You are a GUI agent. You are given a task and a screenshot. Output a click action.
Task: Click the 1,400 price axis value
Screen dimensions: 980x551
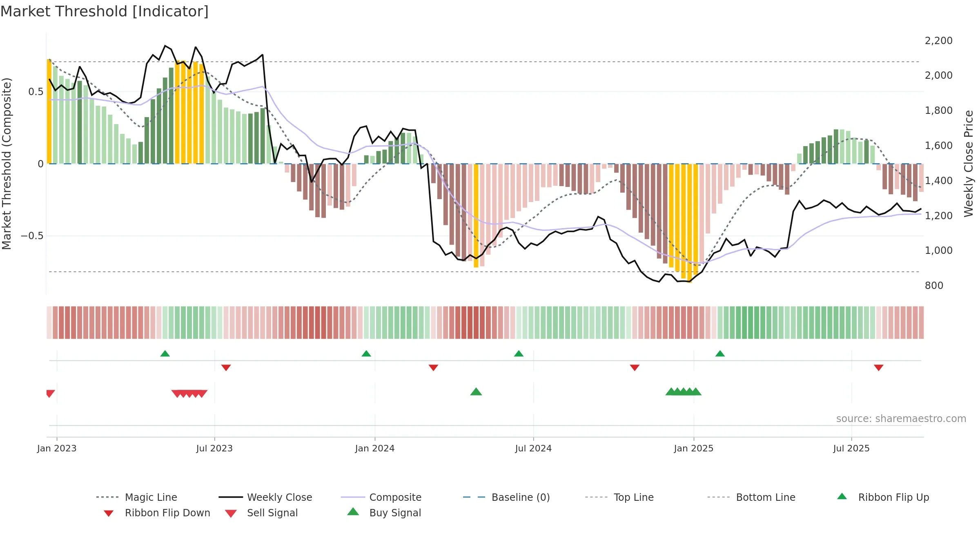[x=939, y=180]
